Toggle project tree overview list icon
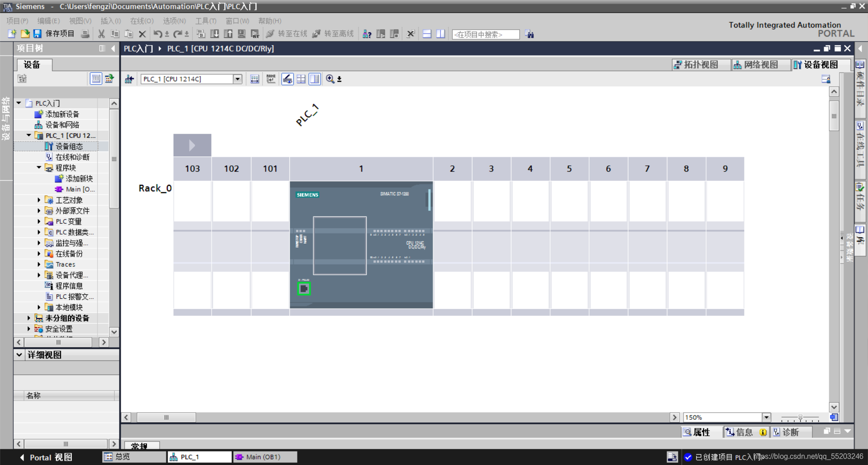The width and height of the screenshot is (868, 465). click(96, 79)
